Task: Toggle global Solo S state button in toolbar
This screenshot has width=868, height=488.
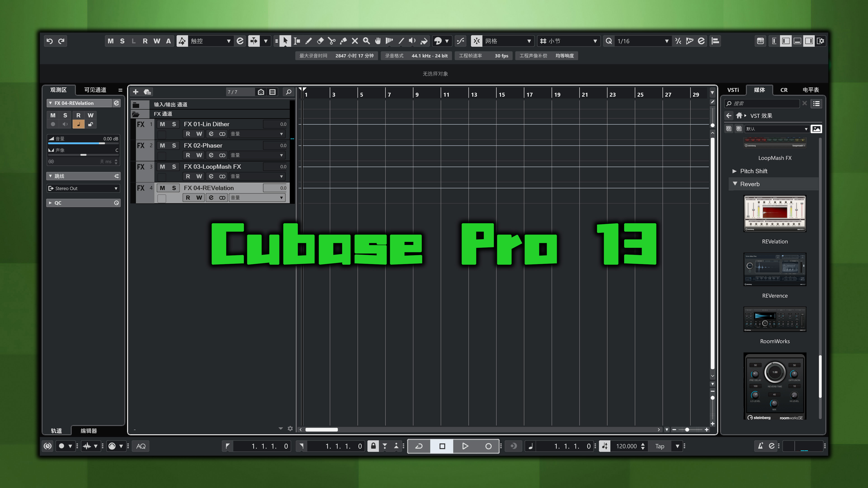Action: tap(122, 41)
